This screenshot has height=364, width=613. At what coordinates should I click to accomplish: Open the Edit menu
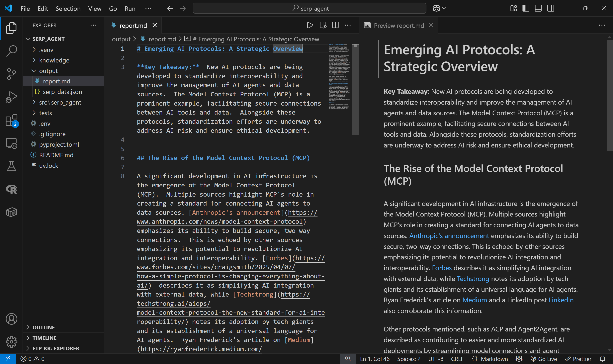click(43, 9)
